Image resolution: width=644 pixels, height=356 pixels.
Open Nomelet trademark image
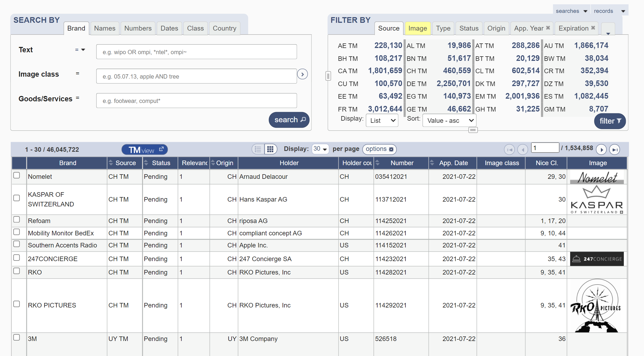pos(597,177)
